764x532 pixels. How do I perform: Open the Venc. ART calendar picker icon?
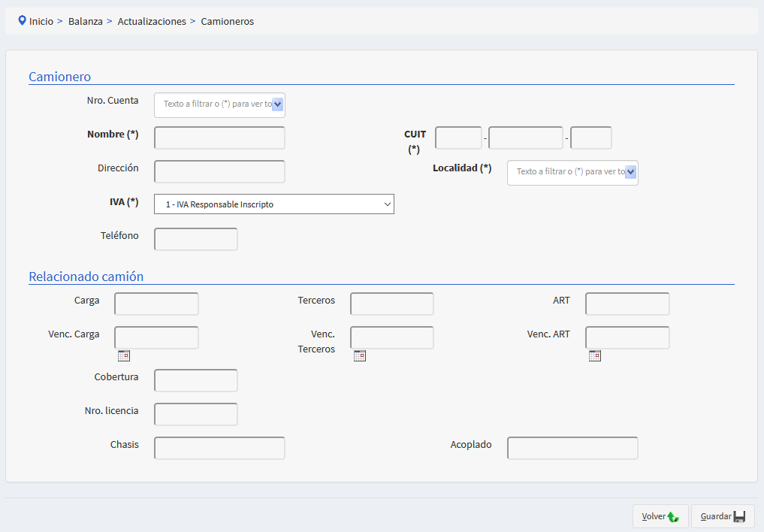coord(595,356)
